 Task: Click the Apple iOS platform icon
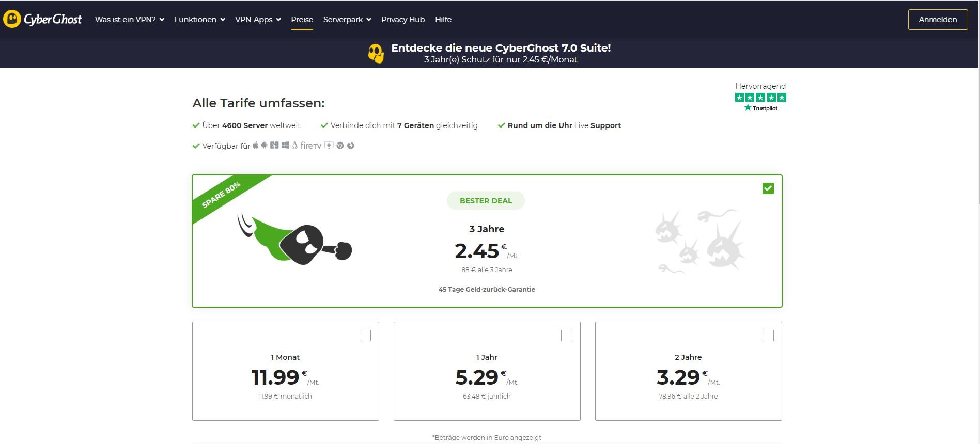(255, 146)
